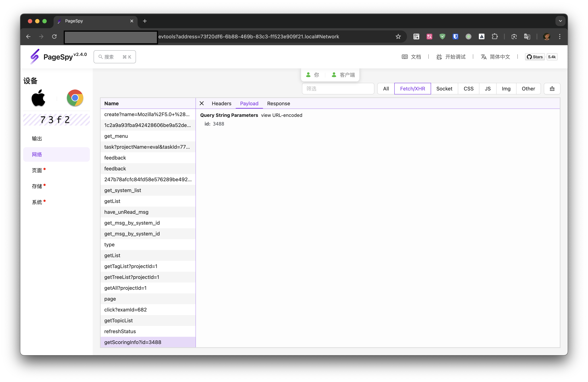Open the QR code extension

pyautogui.click(x=416, y=37)
